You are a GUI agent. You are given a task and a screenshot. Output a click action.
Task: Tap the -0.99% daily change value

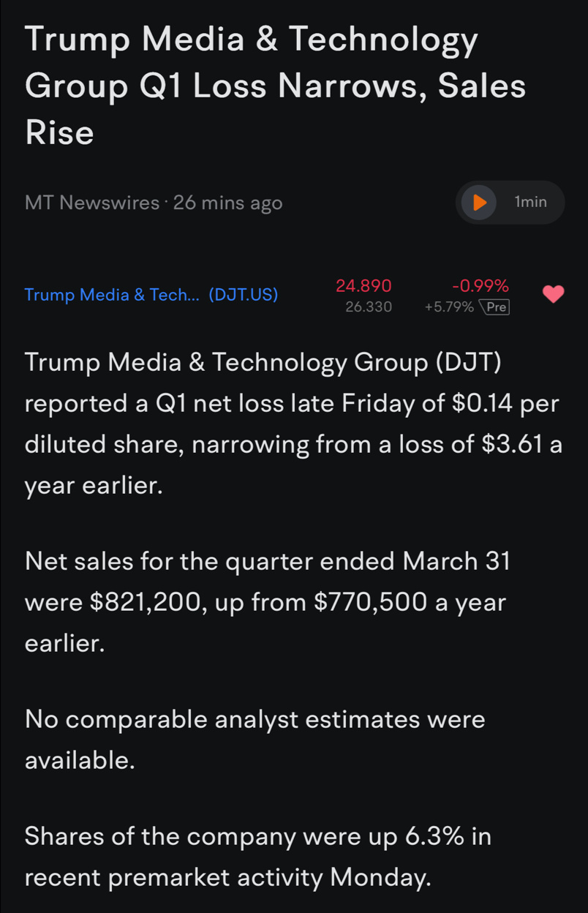pos(480,285)
